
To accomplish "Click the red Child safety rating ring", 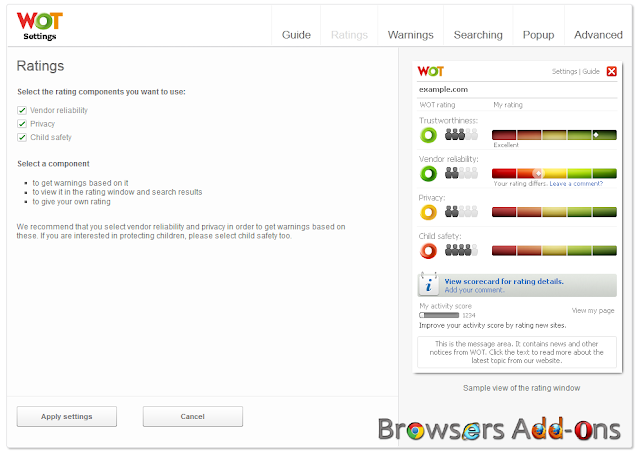I will tap(428, 251).
